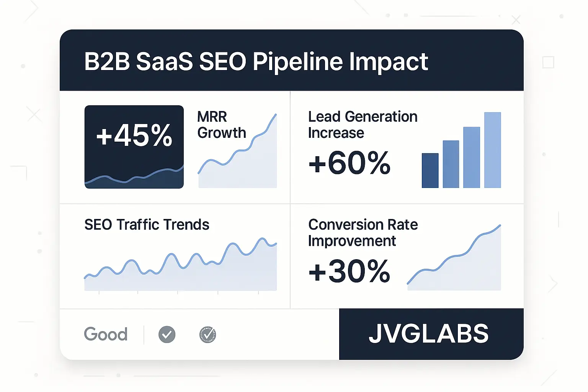The height and width of the screenshot is (392, 588).
Task: Click the gray circular checkmark icon
Action: click(167, 335)
